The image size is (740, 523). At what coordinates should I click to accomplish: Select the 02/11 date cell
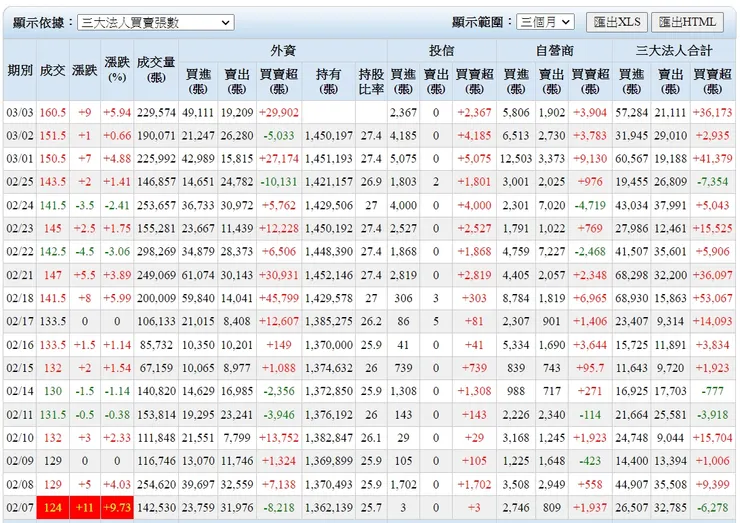pos(20,414)
